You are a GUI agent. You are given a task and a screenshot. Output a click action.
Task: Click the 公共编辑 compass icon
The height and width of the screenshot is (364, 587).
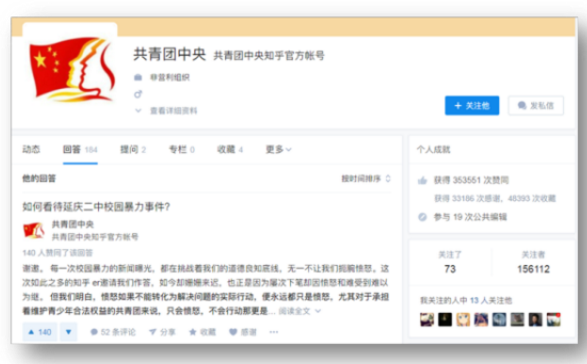coord(422,217)
